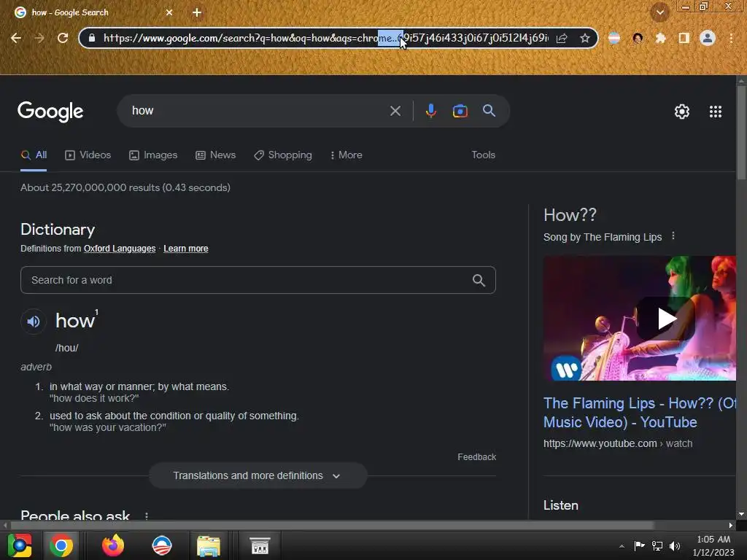This screenshot has height=560, width=747.
Task: Close the 'how - Google Search' tab
Action: 169,12
